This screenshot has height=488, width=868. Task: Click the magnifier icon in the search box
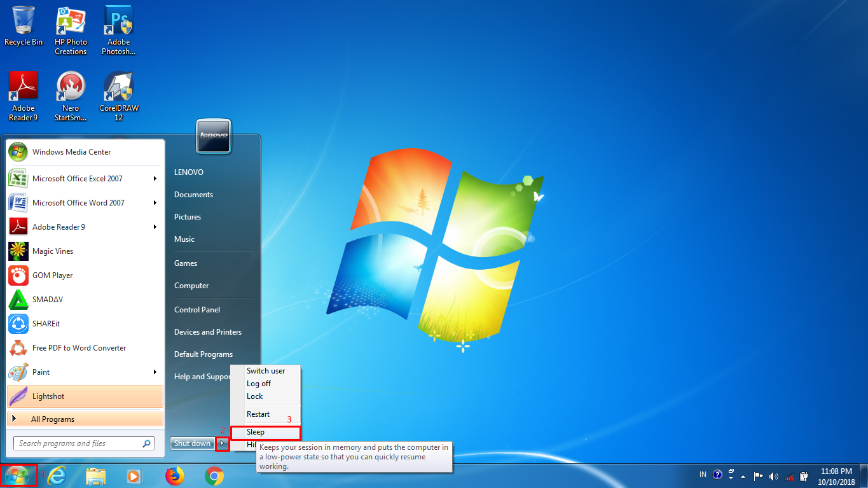point(146,443)
